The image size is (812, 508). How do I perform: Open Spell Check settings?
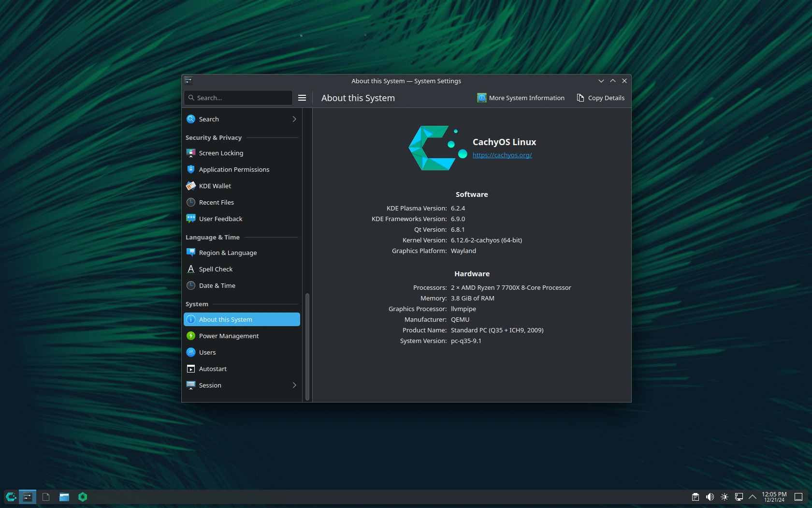[242, 269]
